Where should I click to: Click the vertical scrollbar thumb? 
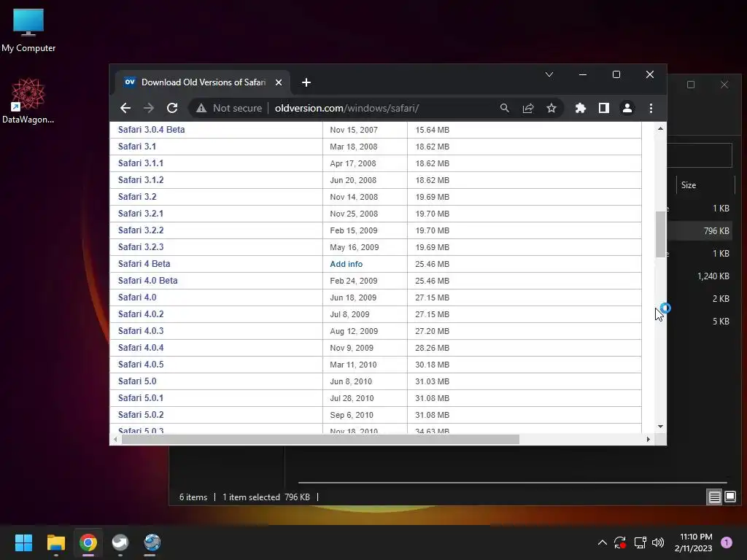(x=660, y=234)
